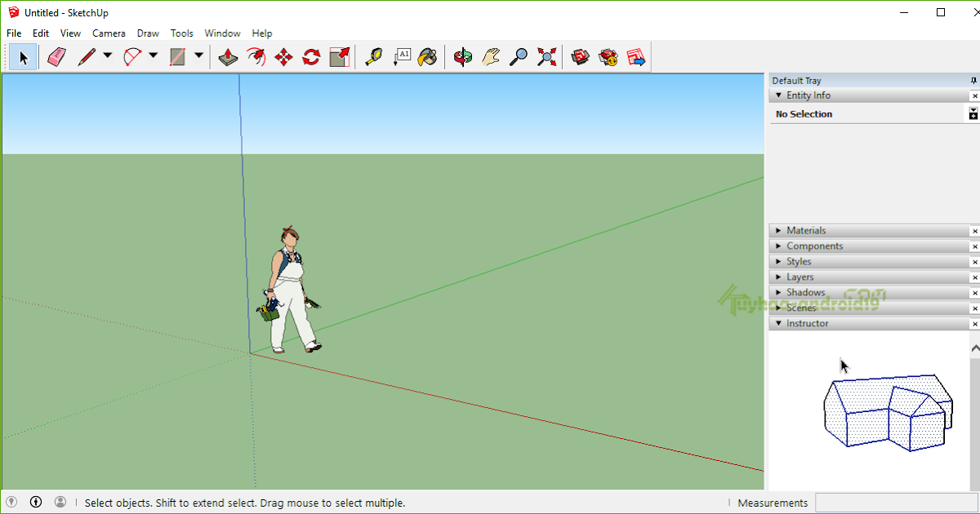Screen dimensions: 980x514
Task: Close the Entity Info panel
Action: click(974, 95)
